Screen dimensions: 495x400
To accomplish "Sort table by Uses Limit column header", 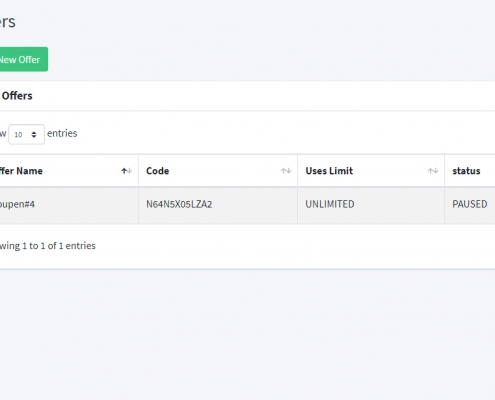I will point(329,171).
